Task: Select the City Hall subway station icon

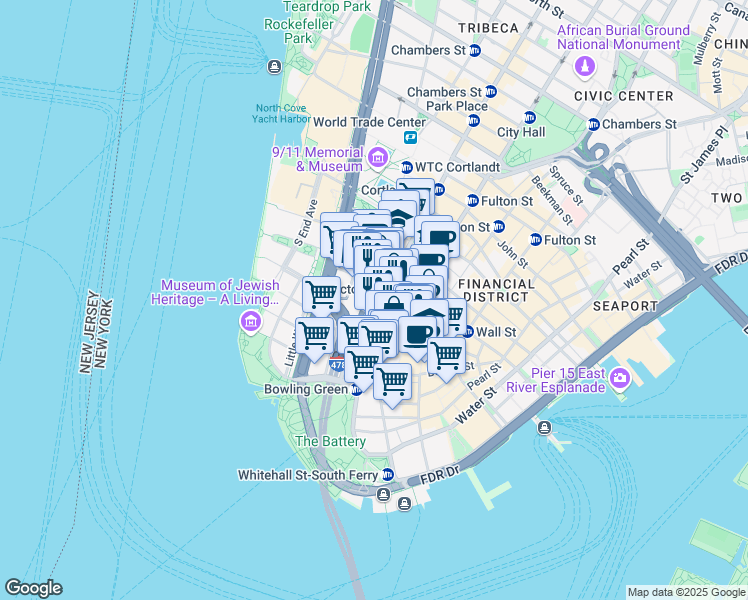Action: pos(530,117)
